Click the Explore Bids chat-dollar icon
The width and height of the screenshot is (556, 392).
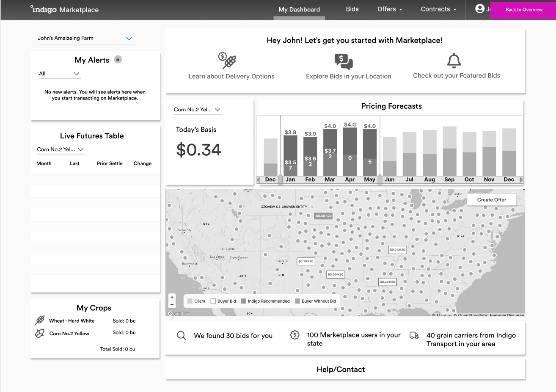(x=344, y=61)
